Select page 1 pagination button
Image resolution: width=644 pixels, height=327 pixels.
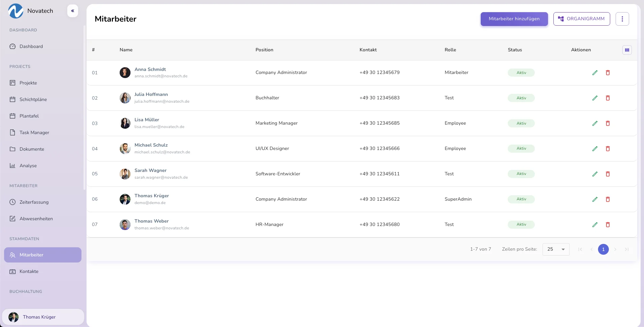(603, 249)
